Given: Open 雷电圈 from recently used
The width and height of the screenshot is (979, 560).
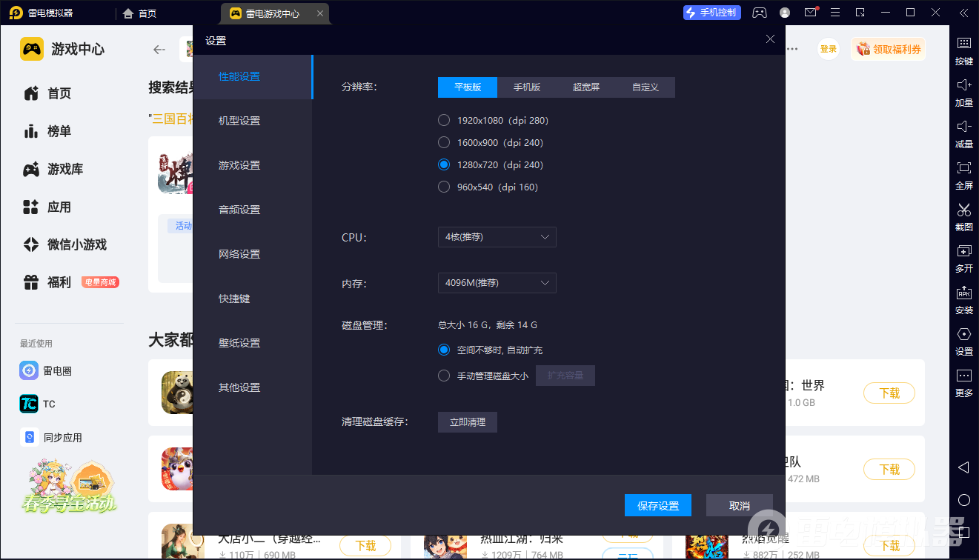Looking at the screenshot, I should point(46,370).
